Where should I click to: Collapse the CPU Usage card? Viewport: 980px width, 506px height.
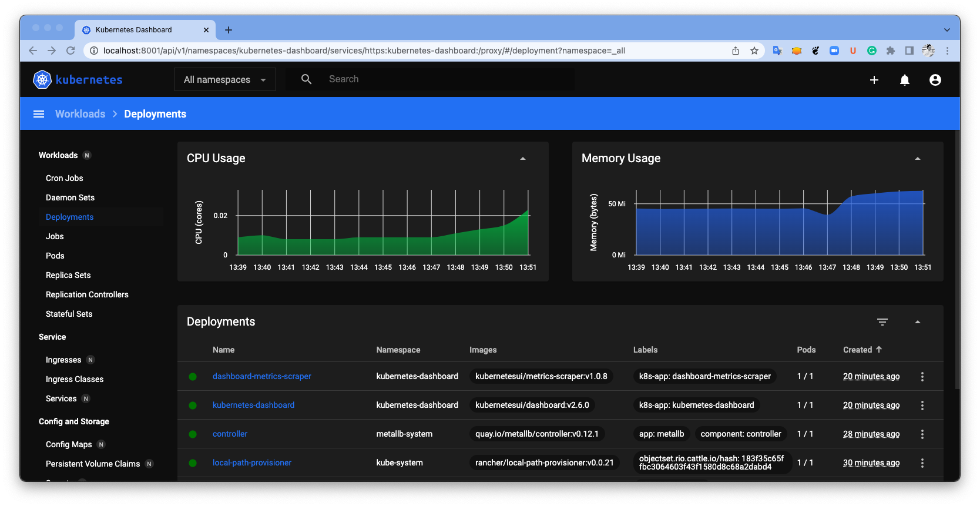523,159
